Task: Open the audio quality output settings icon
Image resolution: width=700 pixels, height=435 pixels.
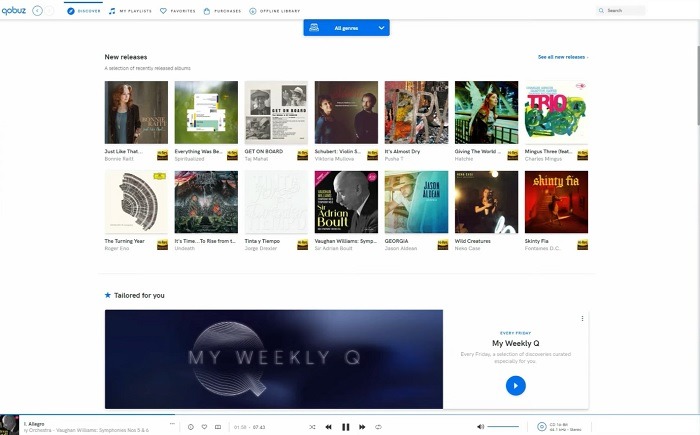Action: point(542,427)
